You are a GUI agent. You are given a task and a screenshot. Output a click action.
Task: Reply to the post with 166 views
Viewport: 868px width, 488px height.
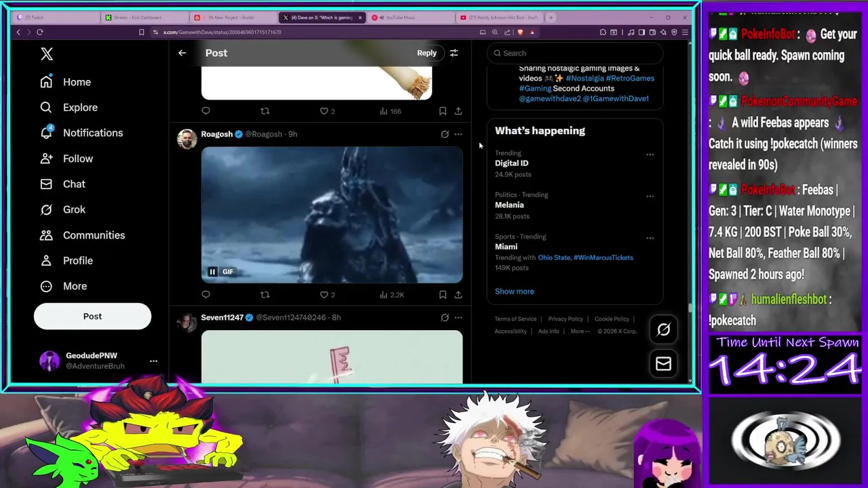[205, 111]
